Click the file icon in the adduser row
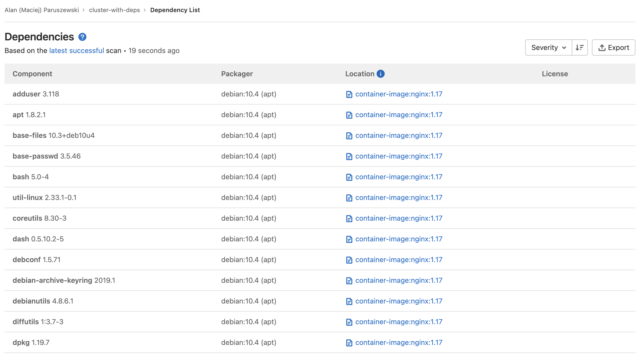Image resolution: width=644 pixels, height=354 pixels. coord(349,94)
